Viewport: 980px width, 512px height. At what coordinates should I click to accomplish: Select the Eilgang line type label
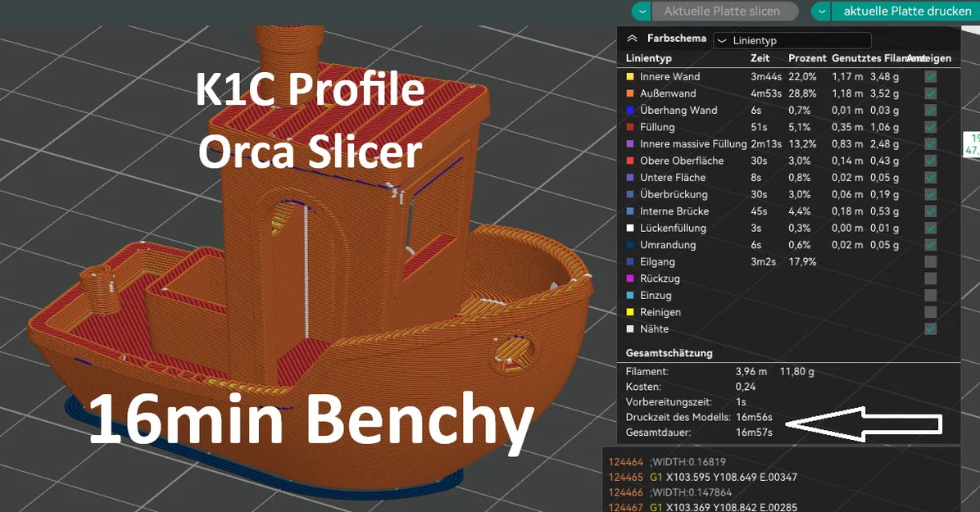657,262
